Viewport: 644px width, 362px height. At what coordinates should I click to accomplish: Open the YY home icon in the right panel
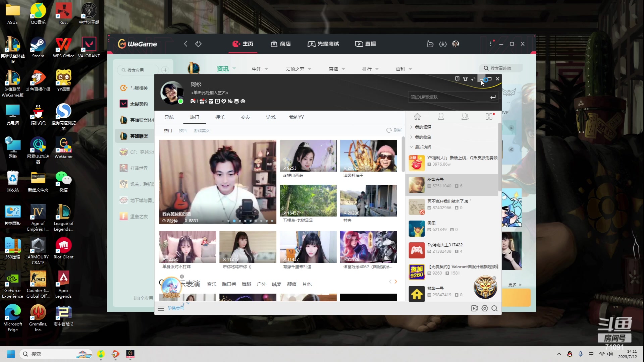point(417,116)
